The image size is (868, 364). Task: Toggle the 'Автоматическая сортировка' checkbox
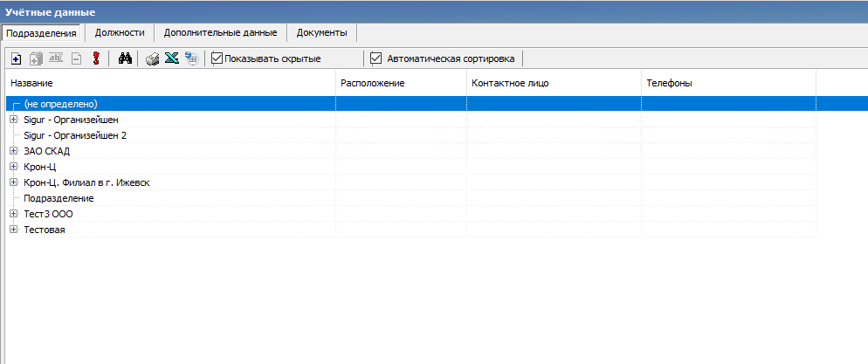pos(376,58)
